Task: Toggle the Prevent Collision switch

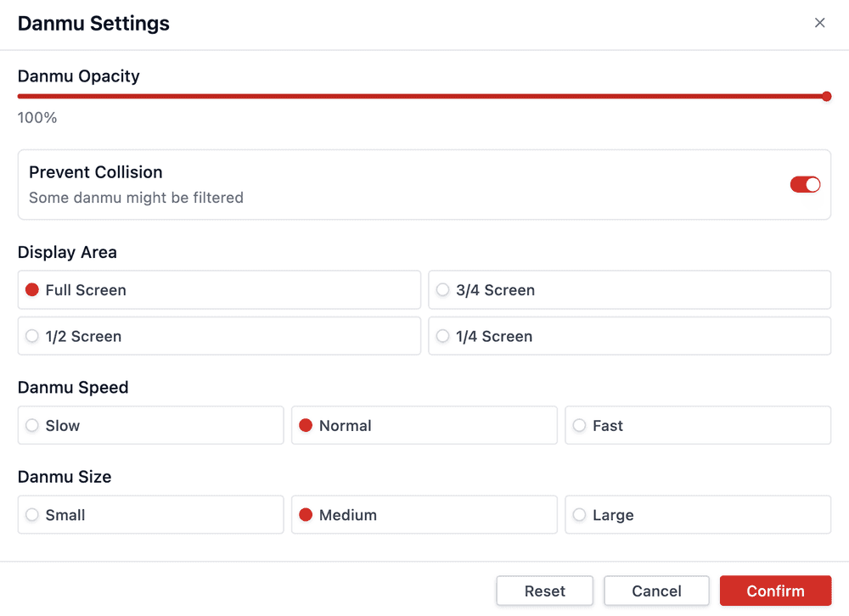Action: click(x=805, y=185)
